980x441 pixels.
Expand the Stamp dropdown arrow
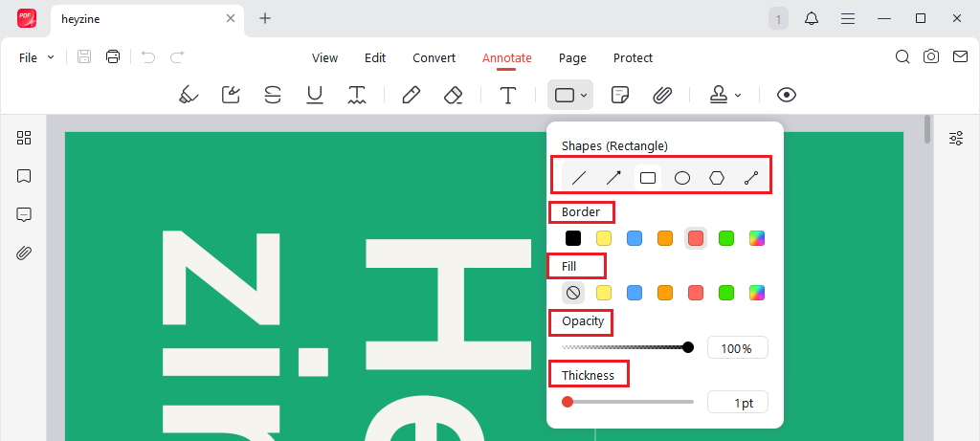[x=738, y=96]
